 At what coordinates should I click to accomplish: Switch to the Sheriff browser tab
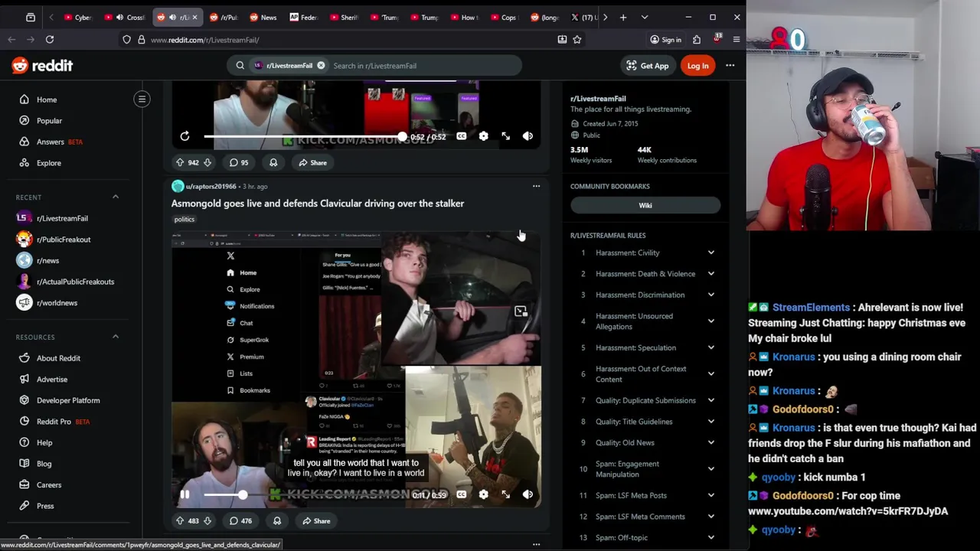[344, 17]
